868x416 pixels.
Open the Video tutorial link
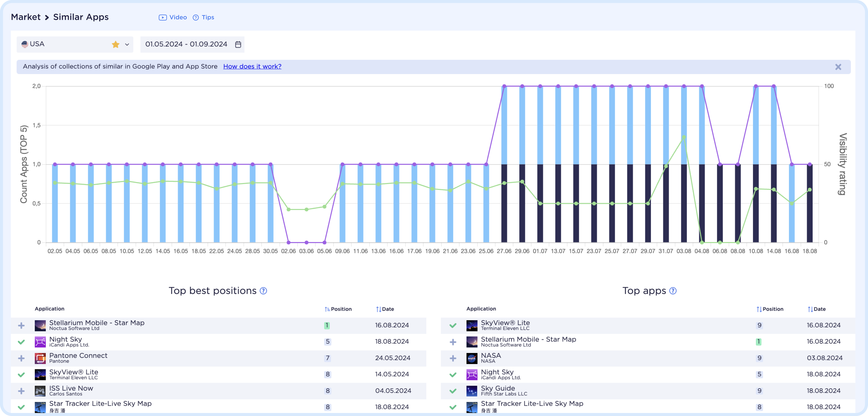[x=173, y=17]
